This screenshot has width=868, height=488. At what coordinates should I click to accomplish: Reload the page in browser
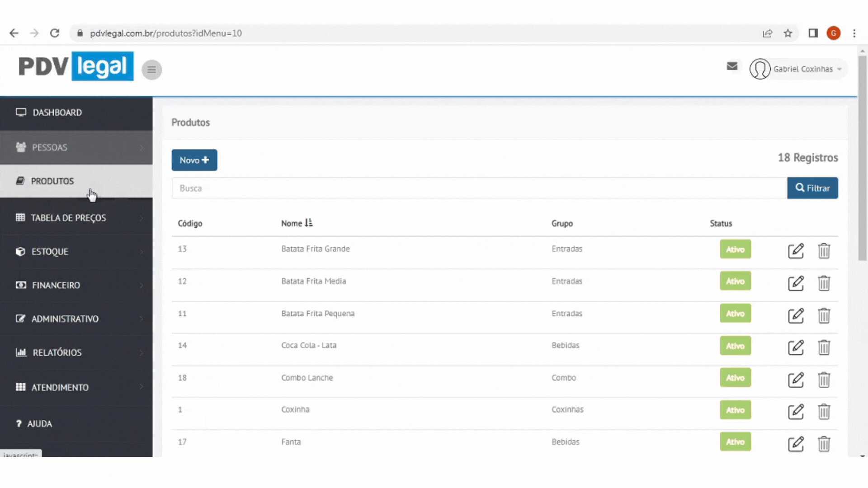pos(55,33)
